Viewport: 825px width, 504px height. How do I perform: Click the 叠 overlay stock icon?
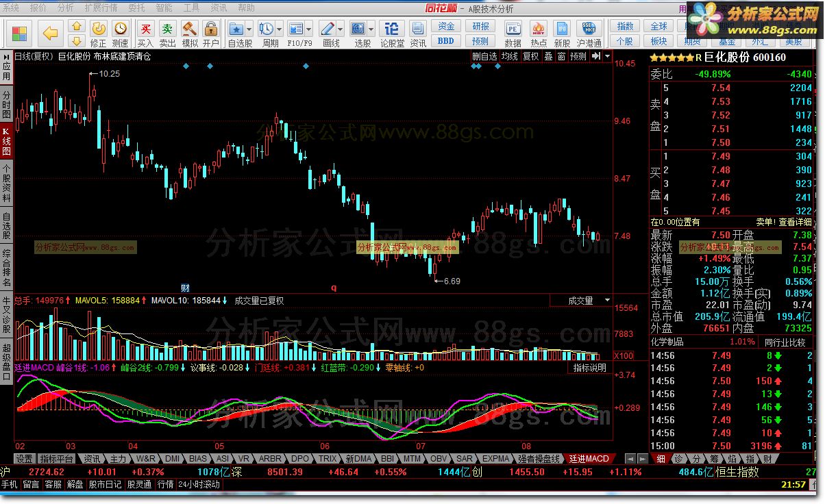[x=548, y=56]
